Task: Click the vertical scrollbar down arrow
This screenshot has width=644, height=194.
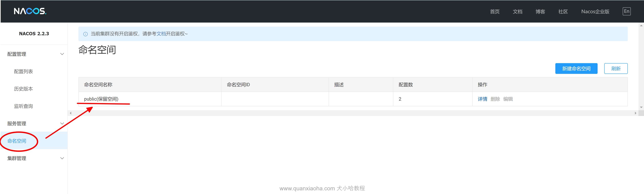Action: click(x=641, y=107)
